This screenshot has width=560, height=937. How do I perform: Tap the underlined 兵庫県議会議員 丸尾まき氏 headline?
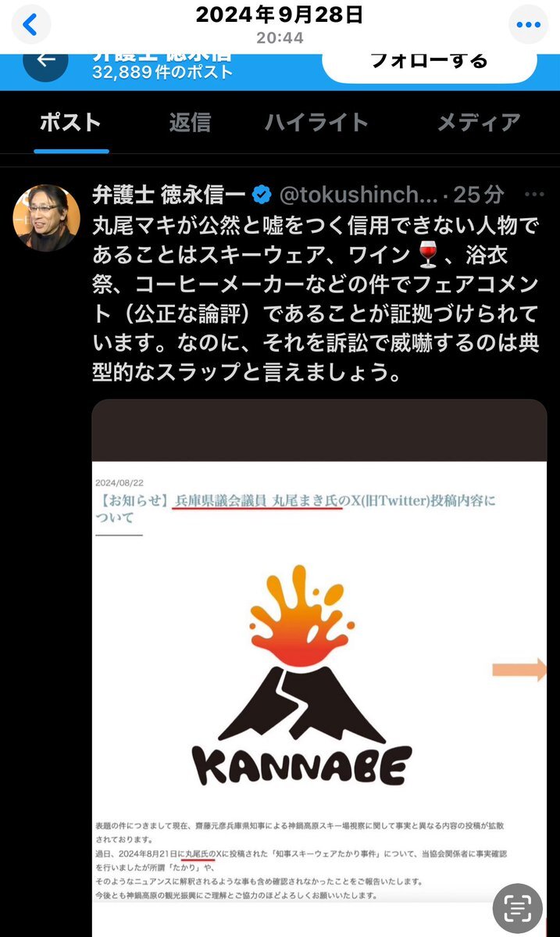point(258,501)
